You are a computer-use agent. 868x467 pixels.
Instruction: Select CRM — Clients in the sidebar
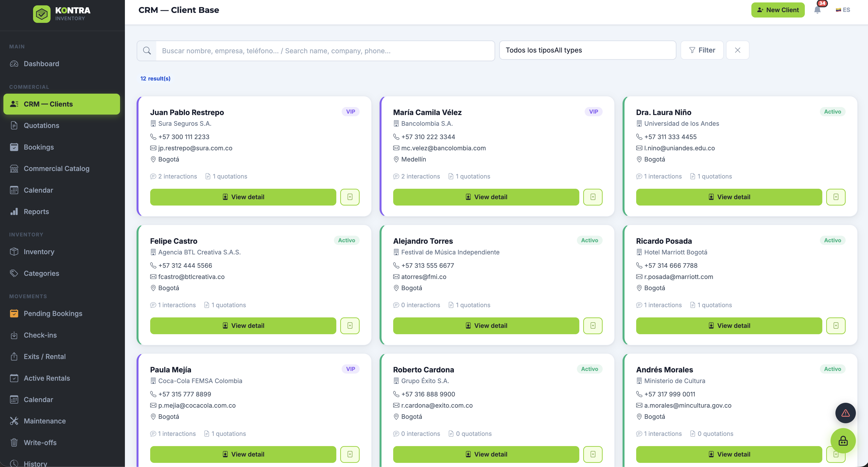coord(62,104)
